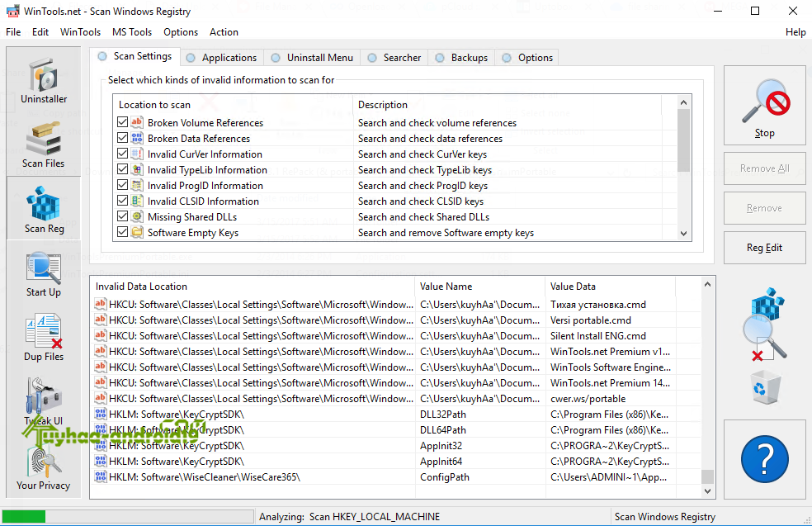Click results list scrollbar up arrow

(708, 284)
